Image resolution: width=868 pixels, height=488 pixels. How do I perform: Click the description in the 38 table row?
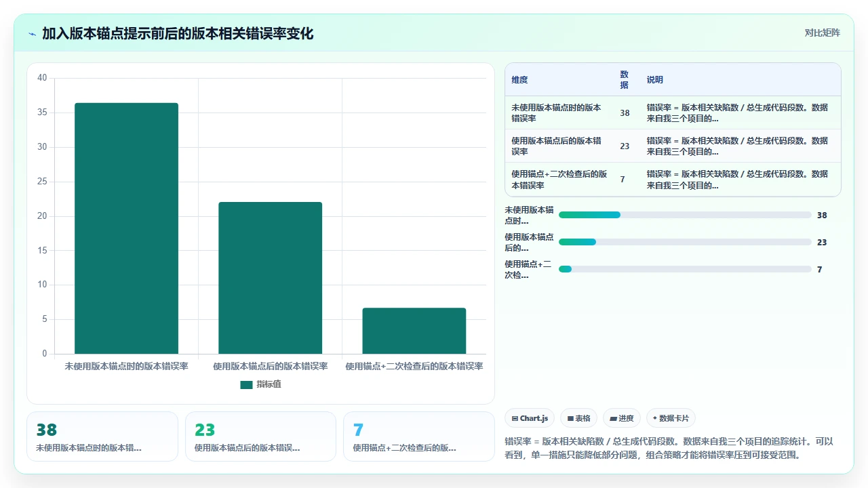pos(737,113)
